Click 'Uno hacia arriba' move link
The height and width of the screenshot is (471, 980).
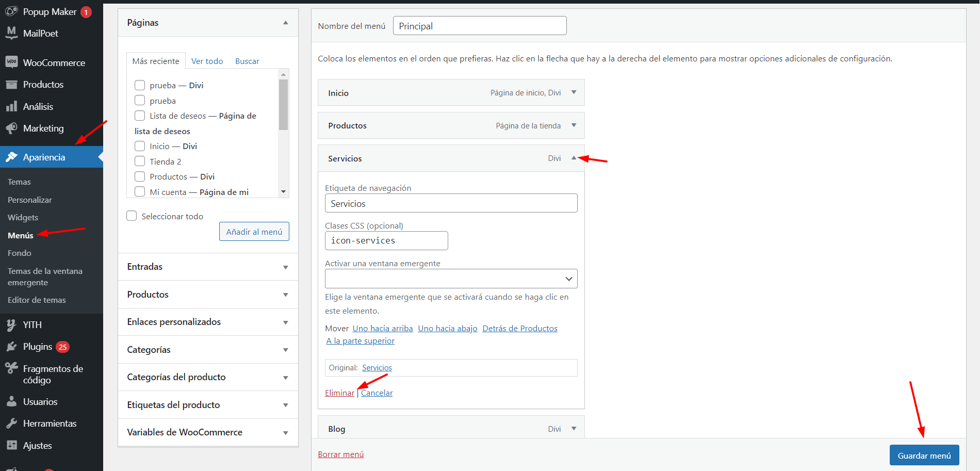383,328
